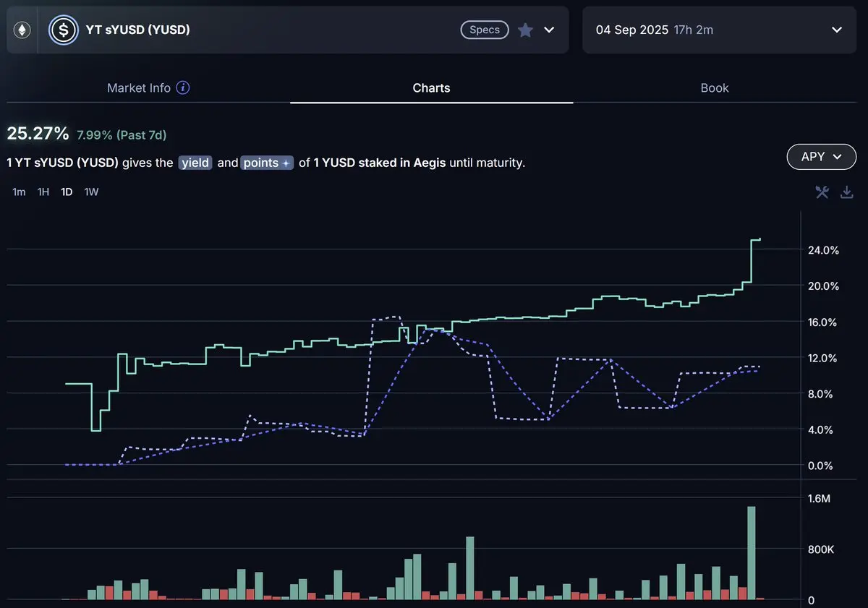Click the yield tag
Screen dimensions: 868x608
click(195, 163)
